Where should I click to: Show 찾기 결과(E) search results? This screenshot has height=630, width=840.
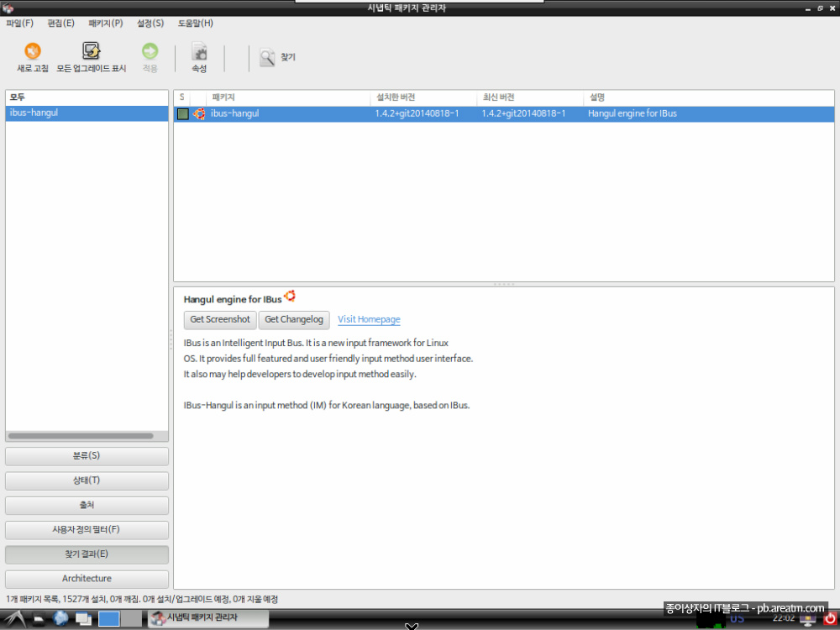coord(87,554)
